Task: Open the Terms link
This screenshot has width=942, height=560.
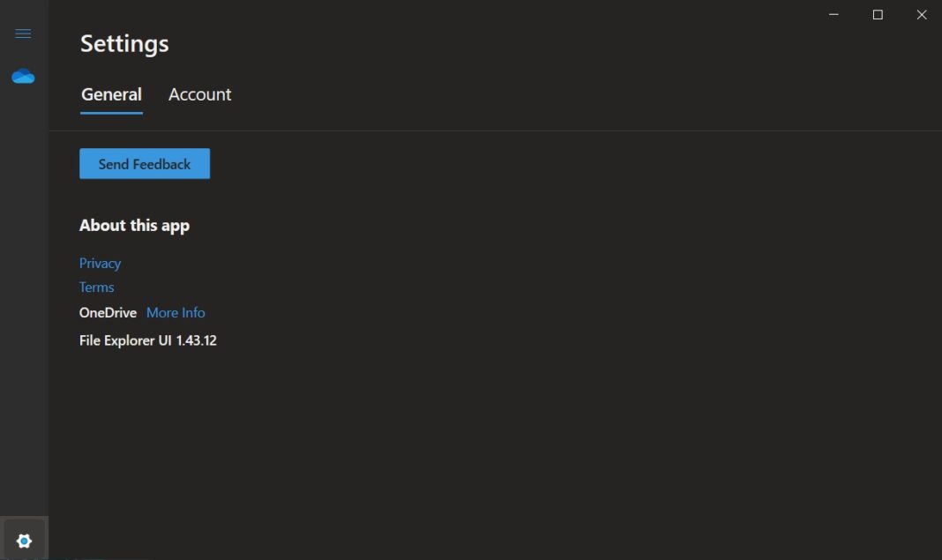Action: pyautogui.click(x=96, y=287)
